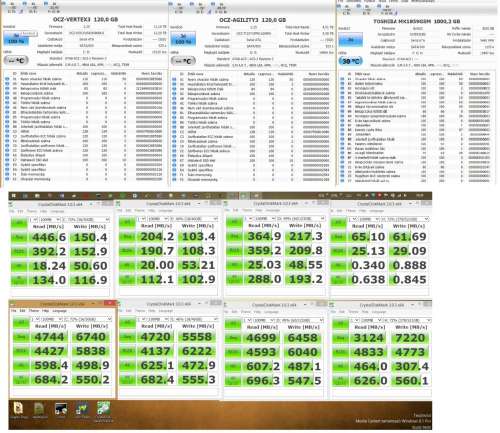
Task: Select the OCZ-VERTEX3 120,0 GB title
Action: (x=86, y=19)
